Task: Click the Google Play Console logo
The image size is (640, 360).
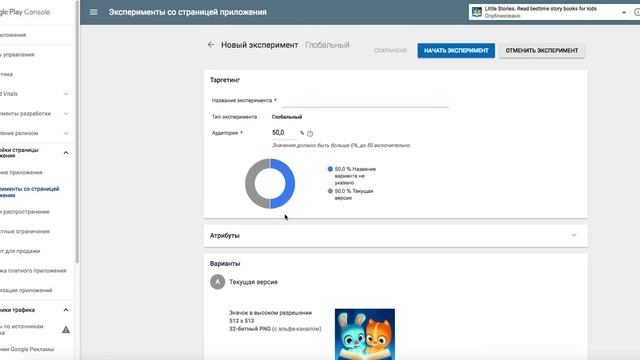Action: pos(25,12)
